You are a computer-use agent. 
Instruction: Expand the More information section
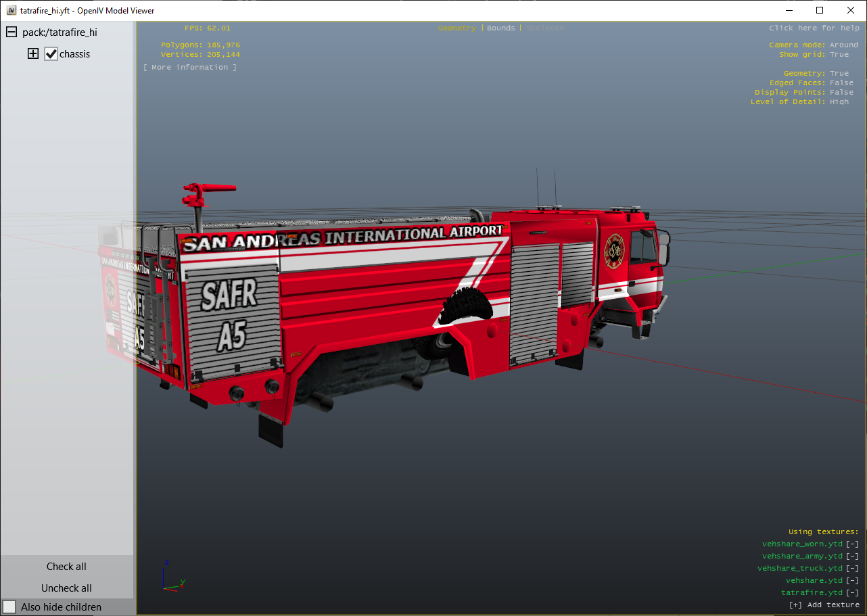(190, 68)
